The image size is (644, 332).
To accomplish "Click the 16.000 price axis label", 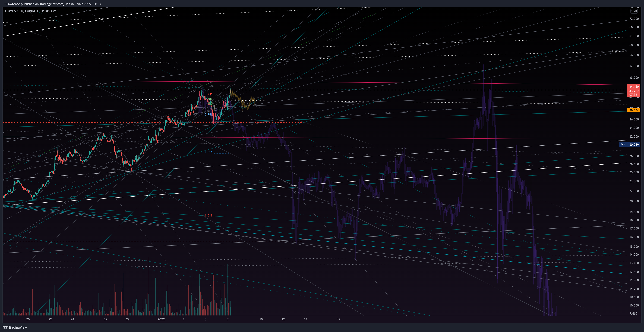I will [634, 237].
